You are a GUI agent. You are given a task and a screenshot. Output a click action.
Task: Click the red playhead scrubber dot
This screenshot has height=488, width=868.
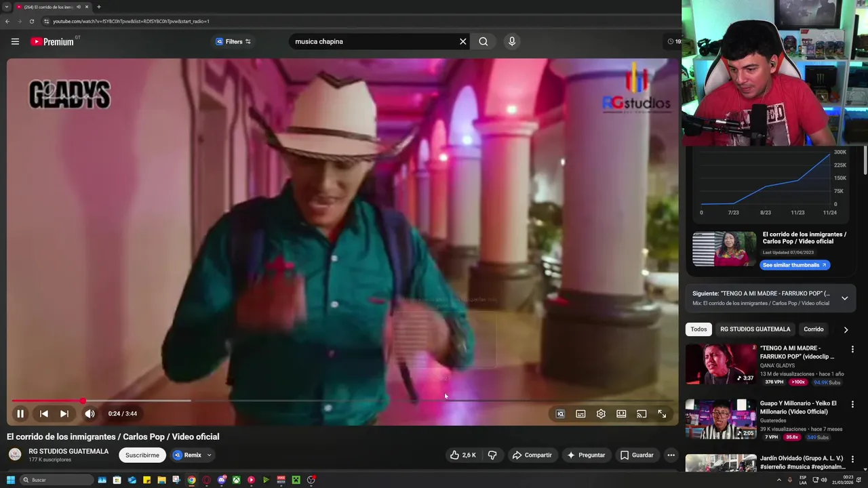(x=83, y=401)
